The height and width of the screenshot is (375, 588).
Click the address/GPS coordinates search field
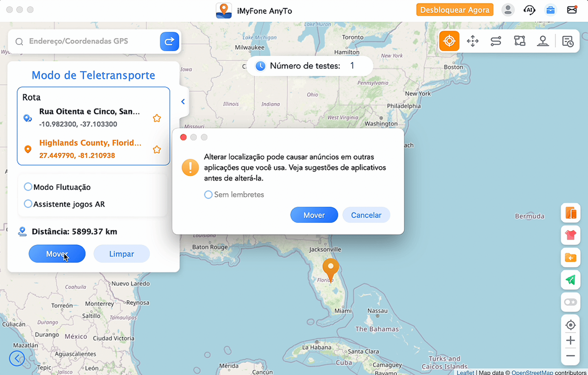coord(92,41)
